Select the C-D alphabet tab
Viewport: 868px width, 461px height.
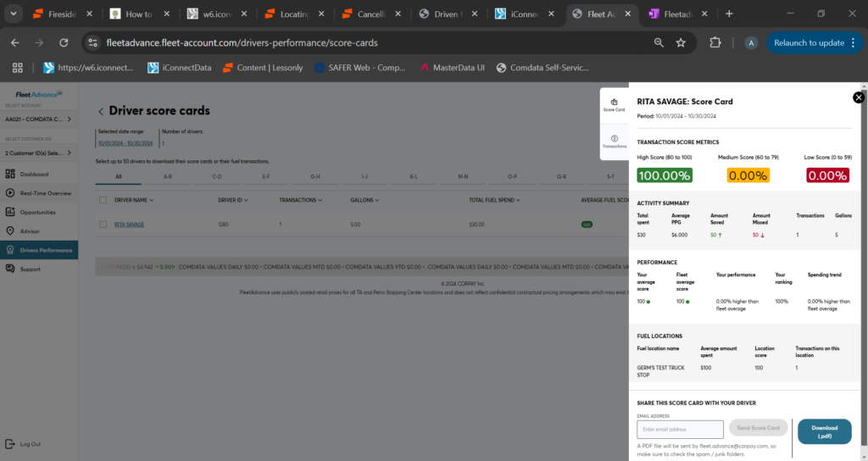tap(217, 176)
